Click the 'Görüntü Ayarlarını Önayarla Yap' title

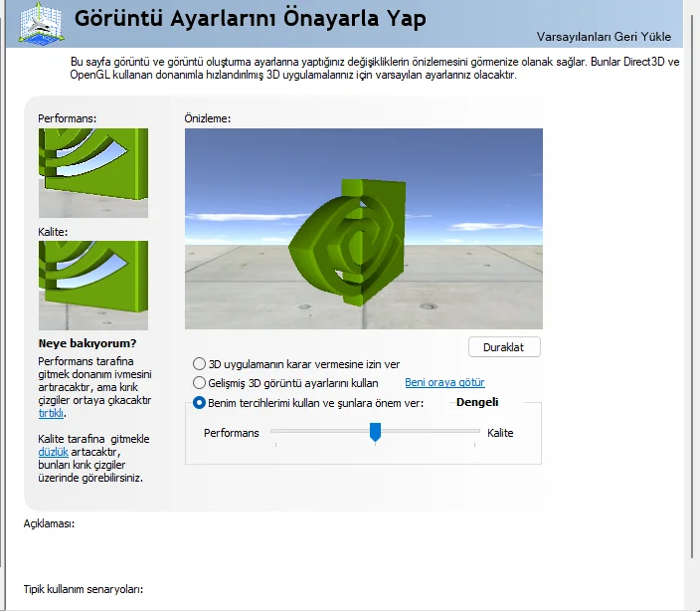(250, 19)
